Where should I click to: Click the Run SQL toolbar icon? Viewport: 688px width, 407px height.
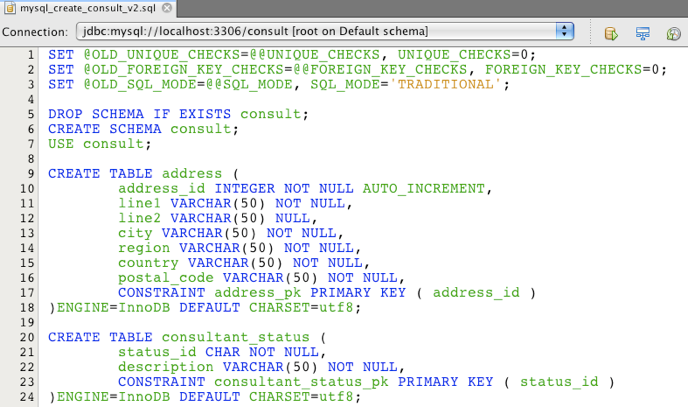pyautogui.click(x=611, y=33)
